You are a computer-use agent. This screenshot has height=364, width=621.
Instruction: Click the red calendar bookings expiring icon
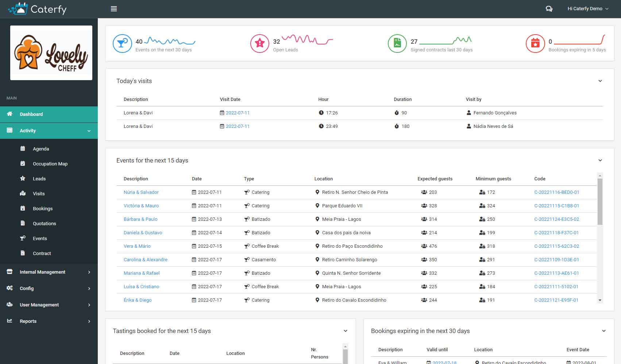[x=535, y=43]
